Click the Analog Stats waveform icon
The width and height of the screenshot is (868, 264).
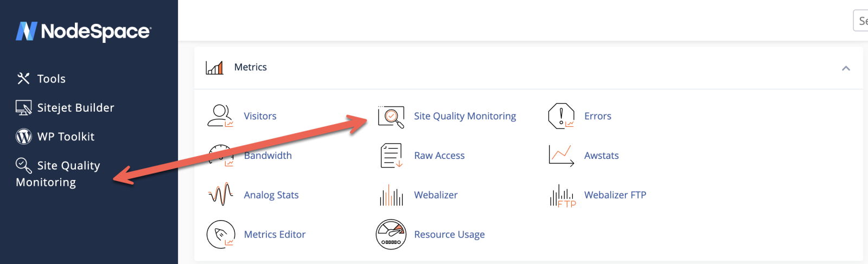click(x=220, y=195)
